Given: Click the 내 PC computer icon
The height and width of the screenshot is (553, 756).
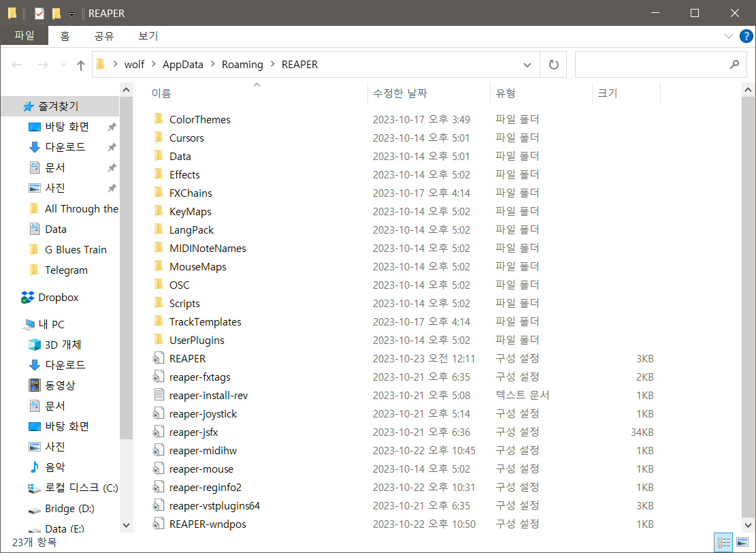Looking at the screenshot, I should (29, 324).
